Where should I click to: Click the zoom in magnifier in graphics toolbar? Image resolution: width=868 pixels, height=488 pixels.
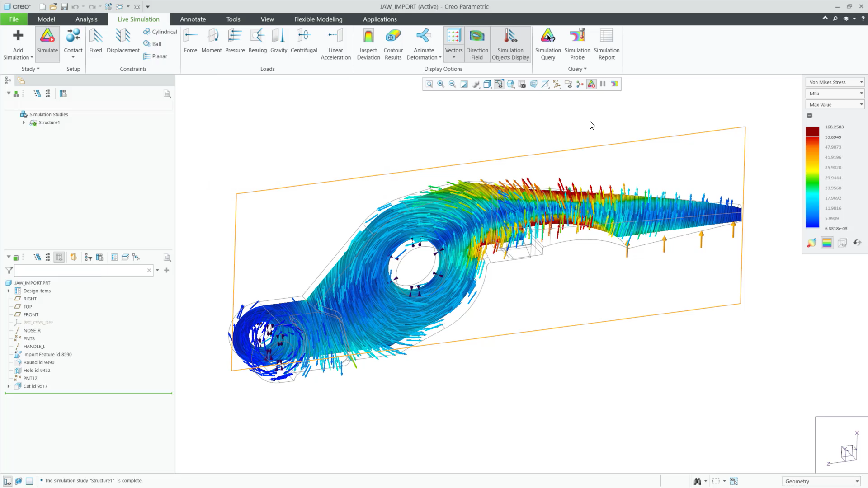[x=441, y=84]
